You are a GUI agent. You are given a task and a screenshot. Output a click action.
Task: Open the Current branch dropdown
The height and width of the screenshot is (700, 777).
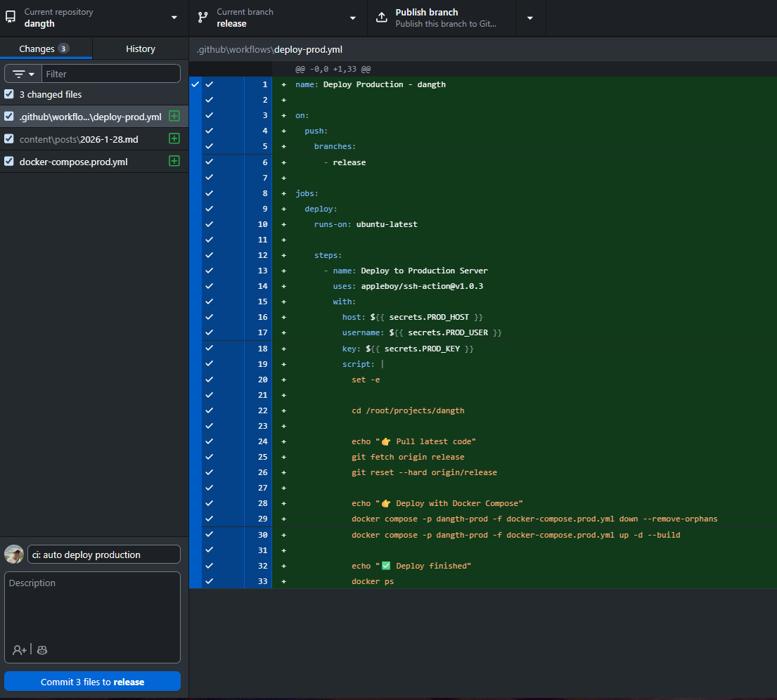[x=352, y=18]
